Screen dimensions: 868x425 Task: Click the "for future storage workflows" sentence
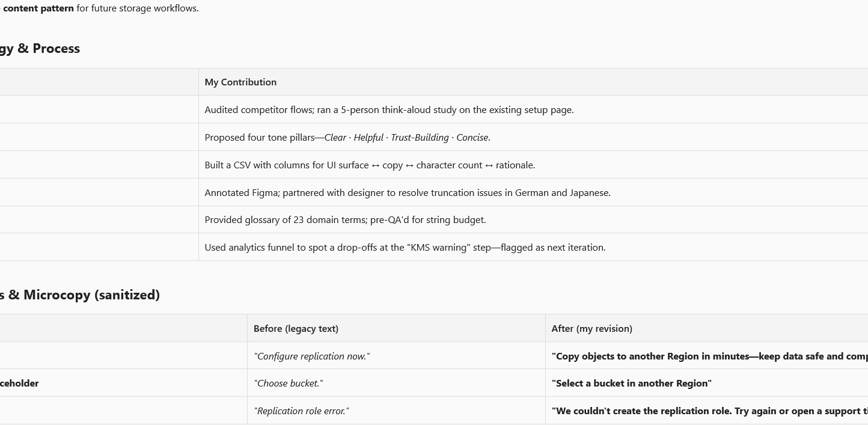click(138, 8)
